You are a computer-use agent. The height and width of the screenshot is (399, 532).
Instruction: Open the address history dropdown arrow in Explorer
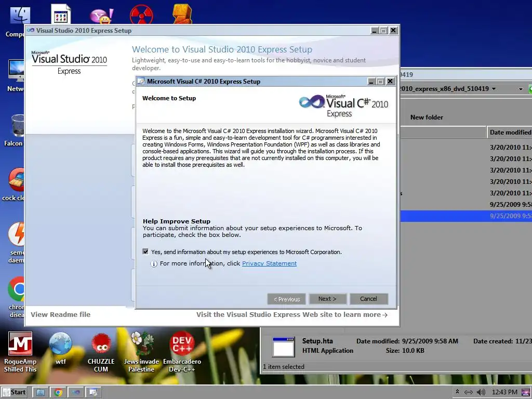521,89
